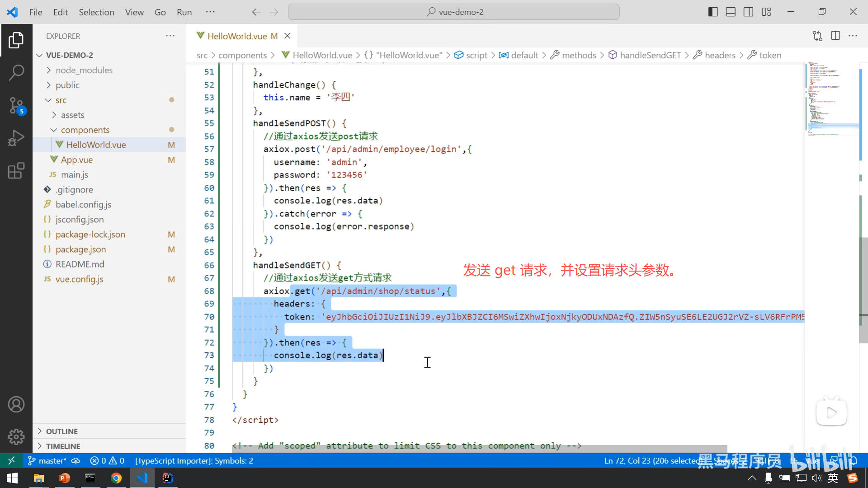Image resolution: width=868 pixels, height=488 pixels.
Task: Expand the OUTLINE section
Action: tap(62, 432)
